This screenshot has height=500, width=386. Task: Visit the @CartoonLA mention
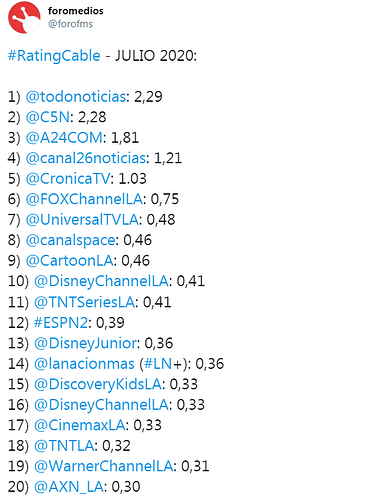pyautogui.click(x=70, y=261)
